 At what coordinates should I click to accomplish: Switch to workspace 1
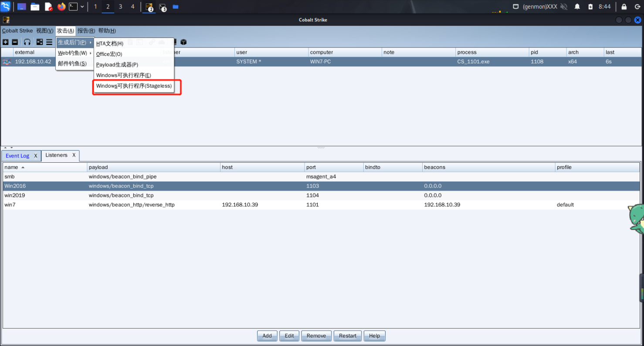[95, 7]
